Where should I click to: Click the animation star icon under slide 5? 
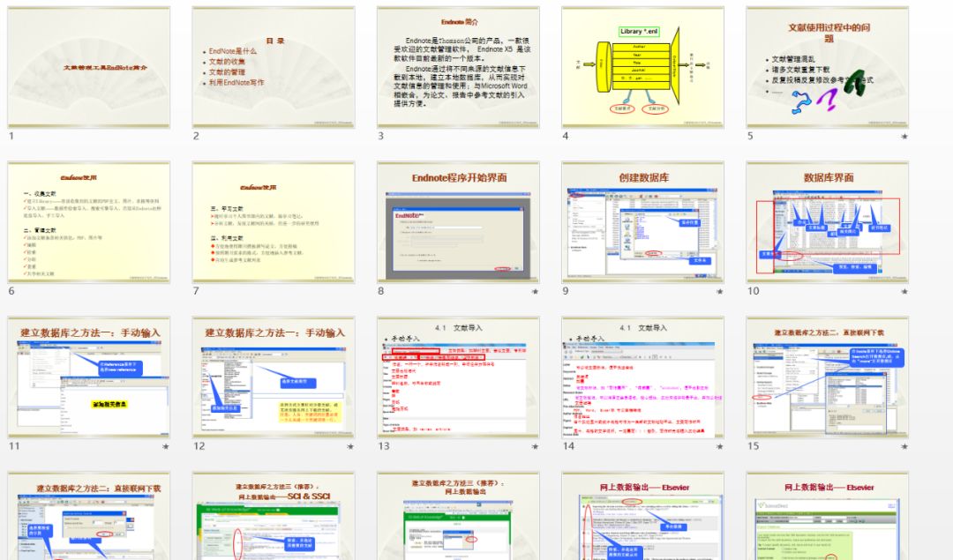pyautogui.click(x=904, y=137)
